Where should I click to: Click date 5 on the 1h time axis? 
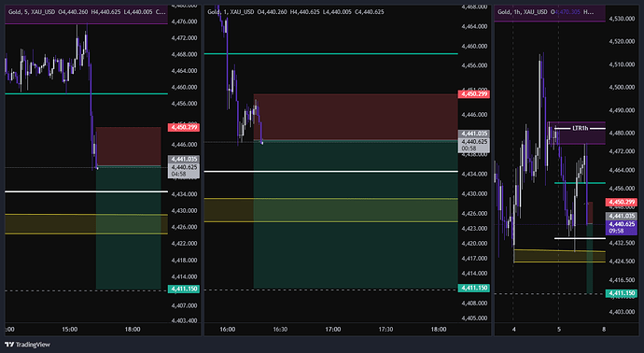(x=558, y=330)
